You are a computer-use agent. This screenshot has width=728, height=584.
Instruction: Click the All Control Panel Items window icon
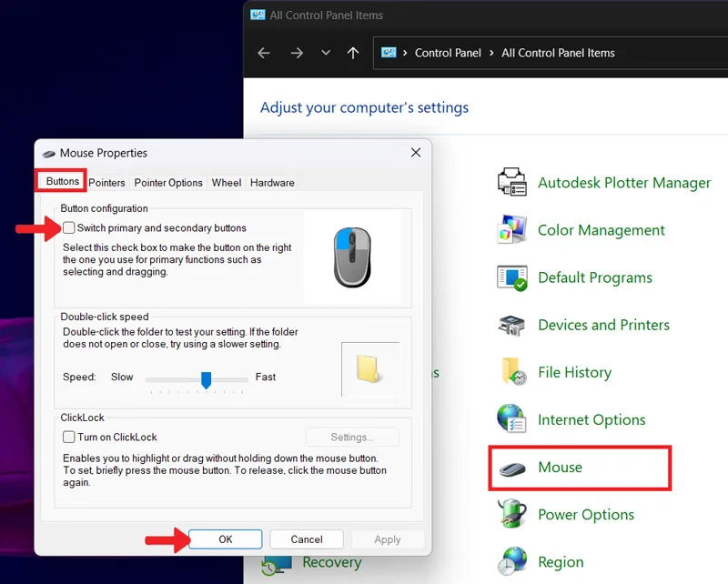coord(258,15)
